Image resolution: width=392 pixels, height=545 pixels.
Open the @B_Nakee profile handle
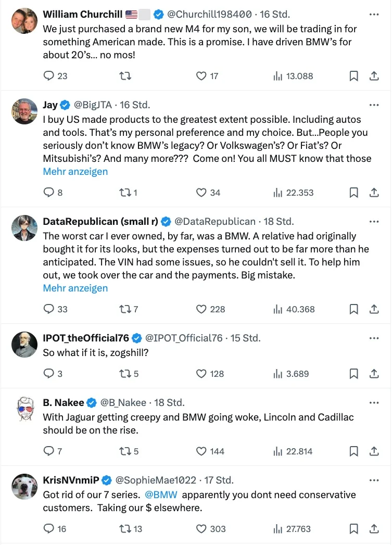tap(124, 403)
